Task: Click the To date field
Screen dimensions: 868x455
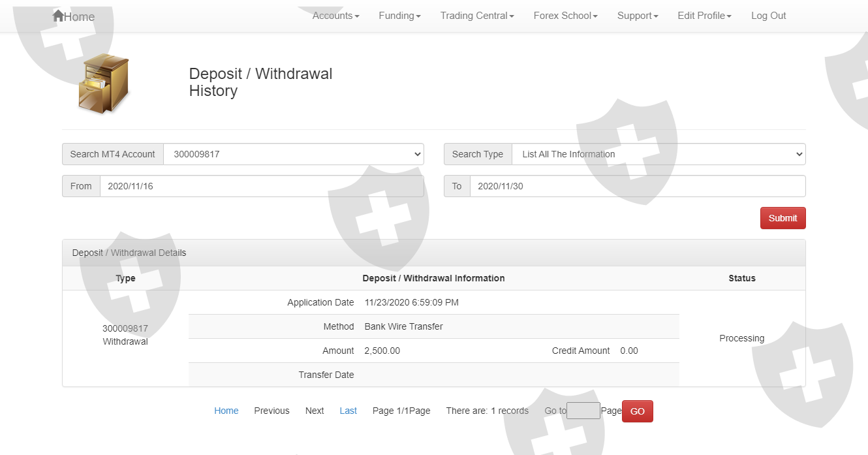Action: pyautogui.click(x=637, y=186)
